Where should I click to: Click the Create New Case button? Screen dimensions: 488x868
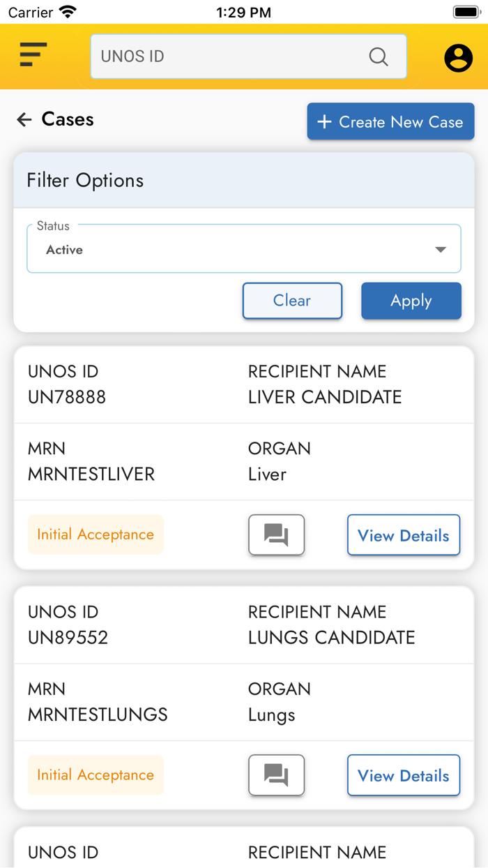390,122
